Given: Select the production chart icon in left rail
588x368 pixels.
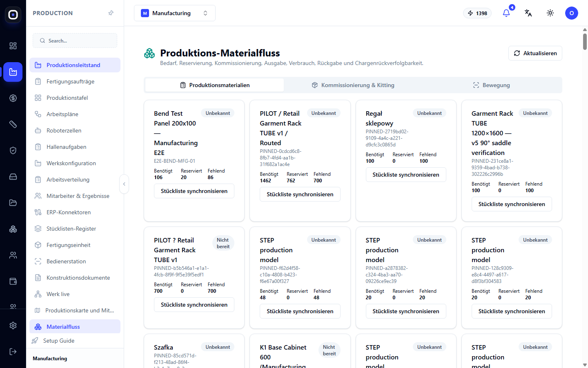Looking at the screenshot, I should click(13, 72).
